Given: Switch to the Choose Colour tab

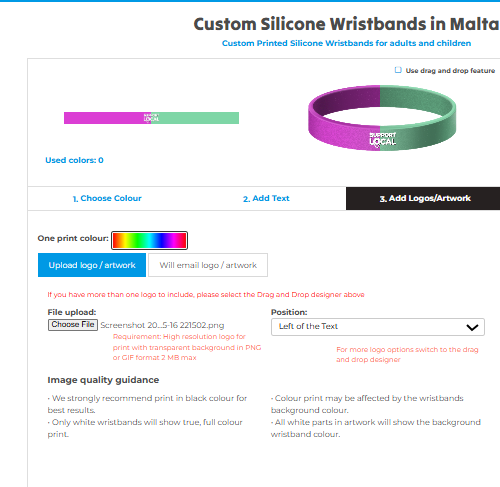Looking at the screenshot, I should [107, 198].
